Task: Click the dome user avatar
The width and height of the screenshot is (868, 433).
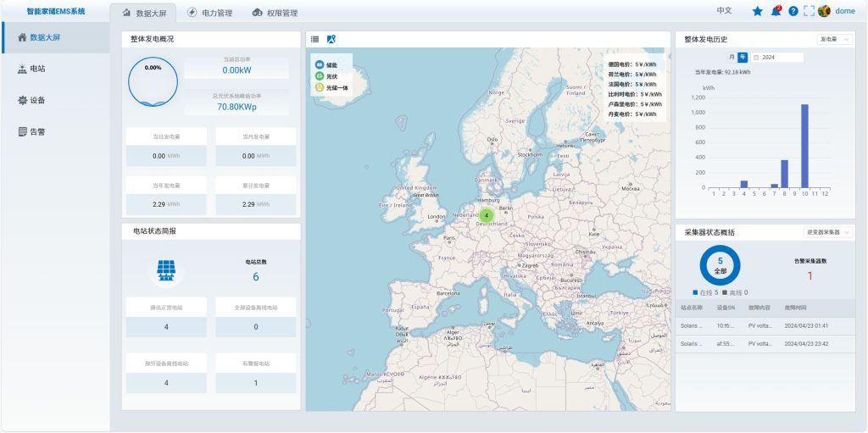Action: pos(824,11)
